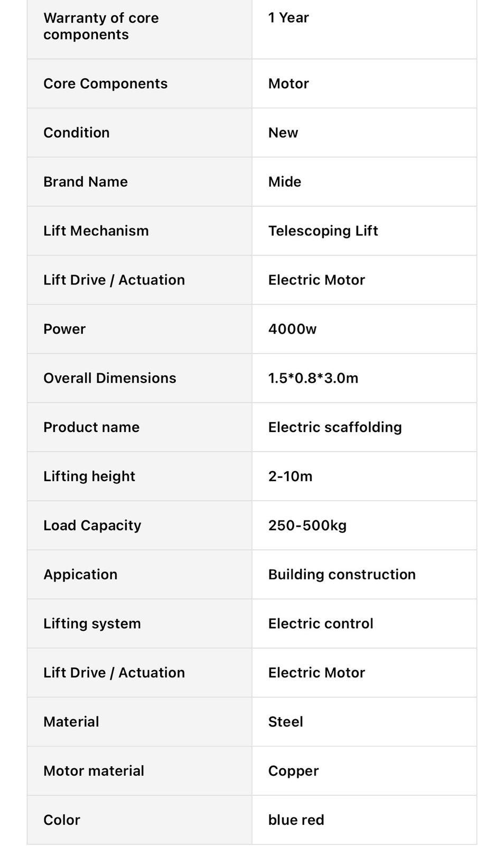Select the "1 Year" warranty value
Screen dimensions: 504x846
pyautogui.click(x=288, y=18)
